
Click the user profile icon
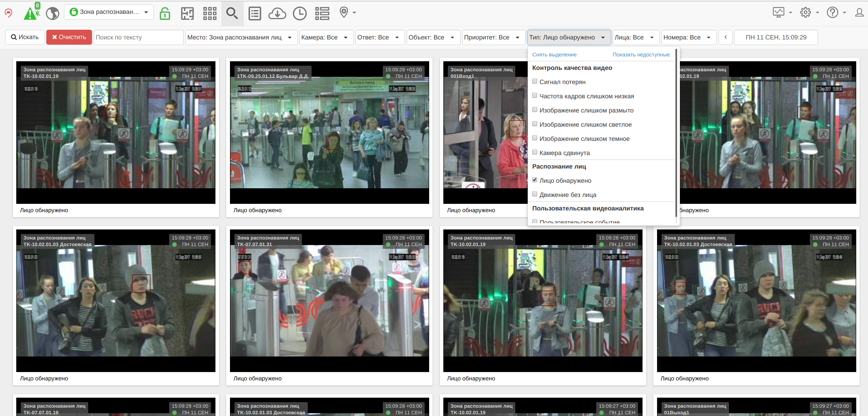click(x=859, y=12)
